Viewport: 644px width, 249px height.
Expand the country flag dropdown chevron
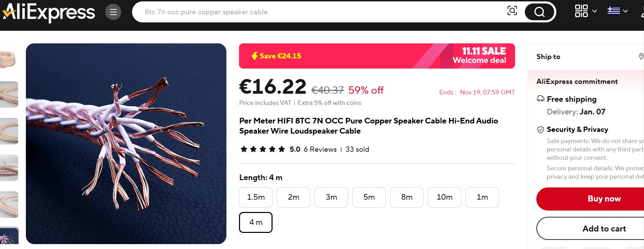click(625, 11)
